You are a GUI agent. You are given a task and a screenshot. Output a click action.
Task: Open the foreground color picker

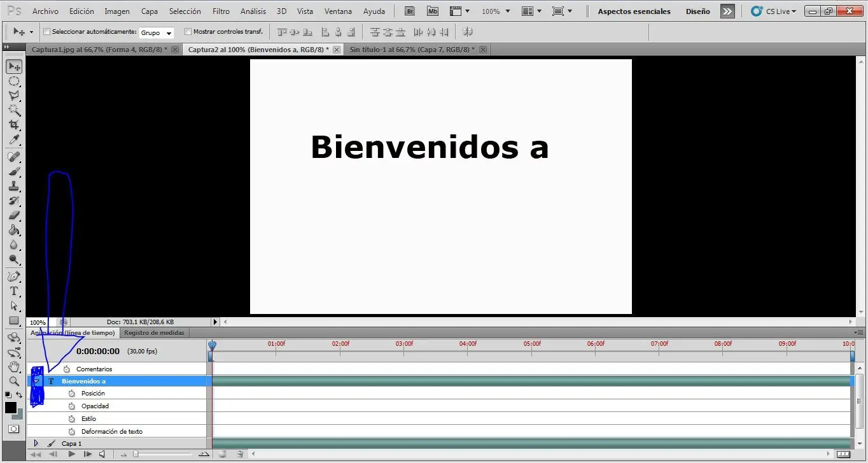tap(11, 408)
